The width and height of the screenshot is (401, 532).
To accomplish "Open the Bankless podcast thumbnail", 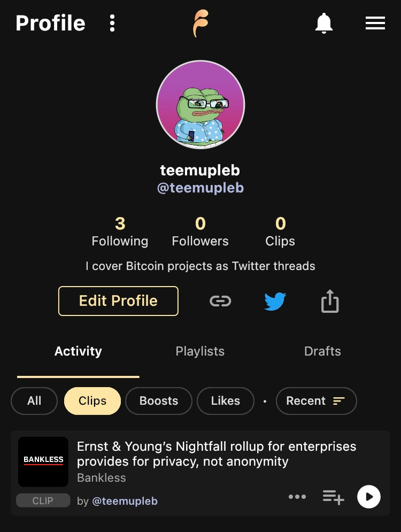I will click(43, 461).
